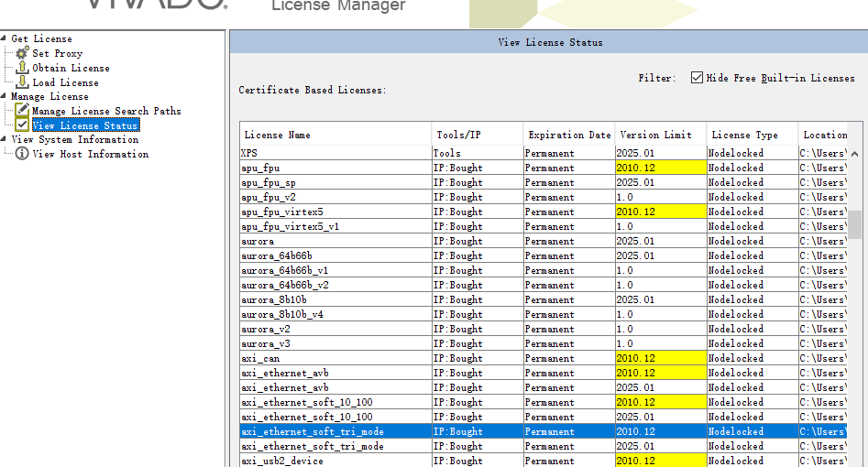Select Load License in the tree
Viewport: 868px width, 467px height.
pos(65,82)
